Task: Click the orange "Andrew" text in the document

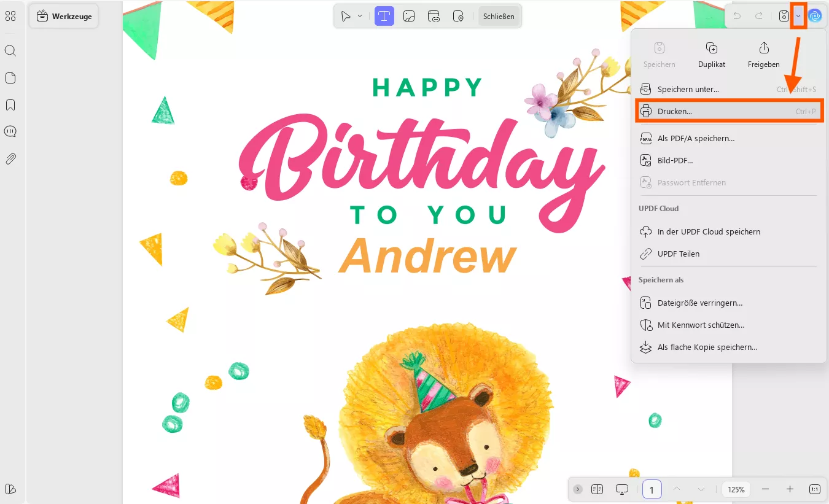Action: (427, 257)
